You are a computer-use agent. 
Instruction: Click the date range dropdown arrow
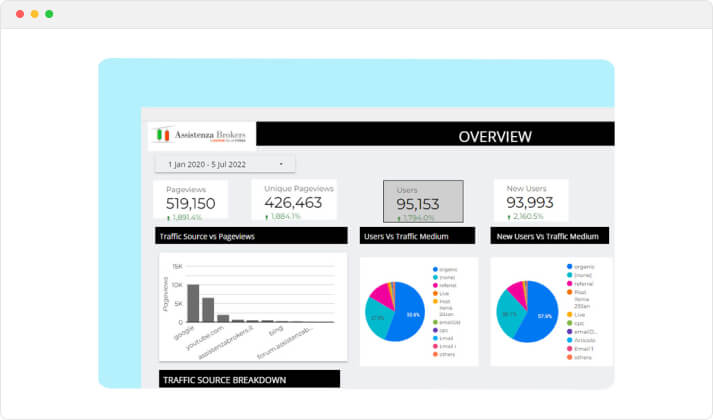280,163
